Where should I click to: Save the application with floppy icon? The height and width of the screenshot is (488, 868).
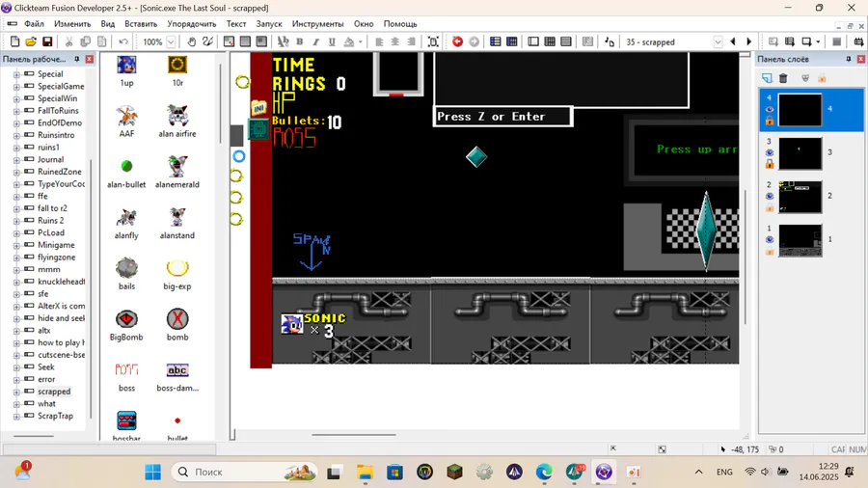47,42
